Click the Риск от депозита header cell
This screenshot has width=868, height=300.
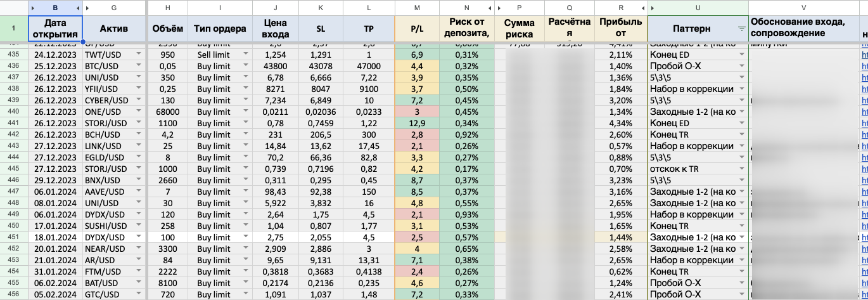[466, 29]
